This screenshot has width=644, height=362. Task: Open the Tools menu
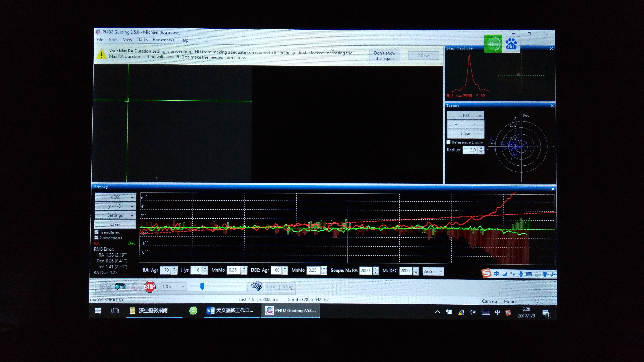tap(113, 39)
